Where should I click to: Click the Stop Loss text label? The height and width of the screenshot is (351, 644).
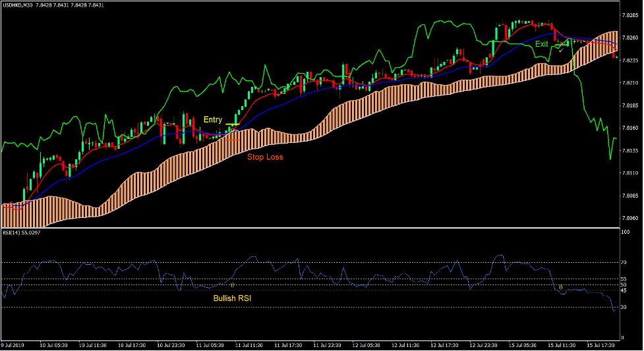265,157
